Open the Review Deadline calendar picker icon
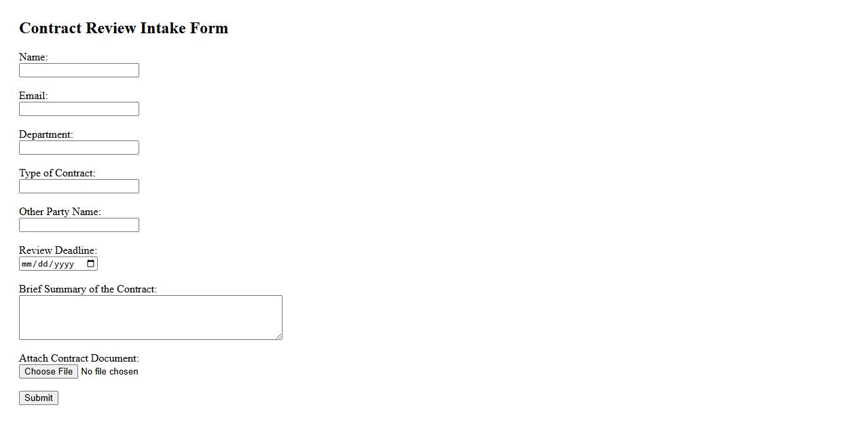The height and width of the screenshot is (441, 868). pos(91,264)
